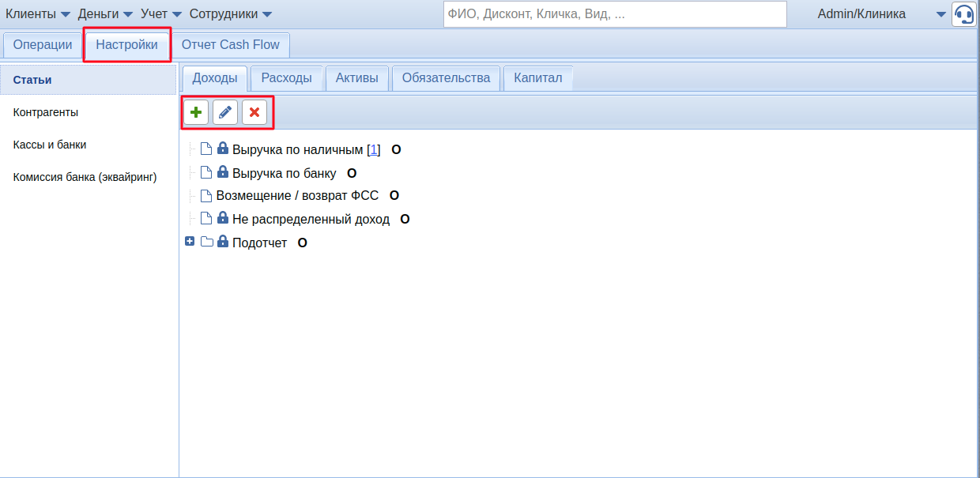This screenshot has height=478, width=980.
Task: Click the [1] link in Выручка по наличным
Action: tap(374, 149)
